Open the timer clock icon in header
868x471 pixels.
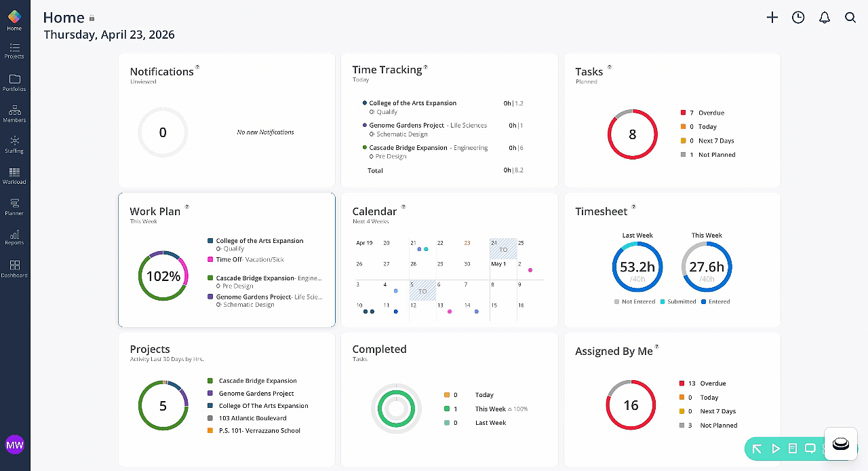(x=798, y=18)
